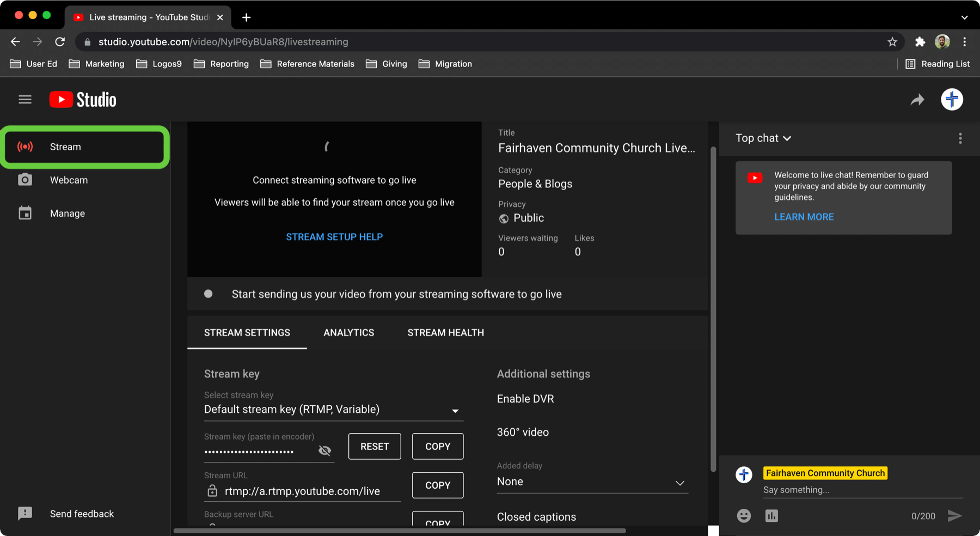The image size is (980, 536).
Task: Open the Top chat dropdown
Action: pos(763,138)
